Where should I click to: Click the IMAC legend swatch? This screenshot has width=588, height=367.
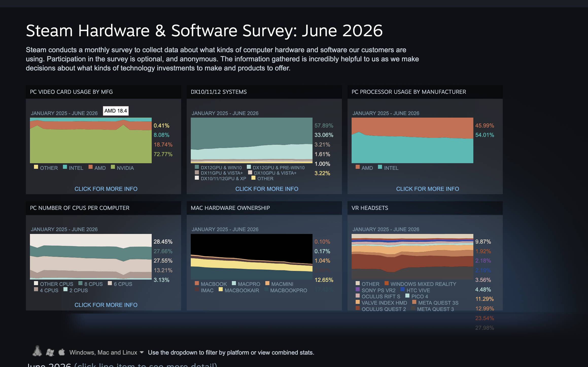click(x=197, y=289)
